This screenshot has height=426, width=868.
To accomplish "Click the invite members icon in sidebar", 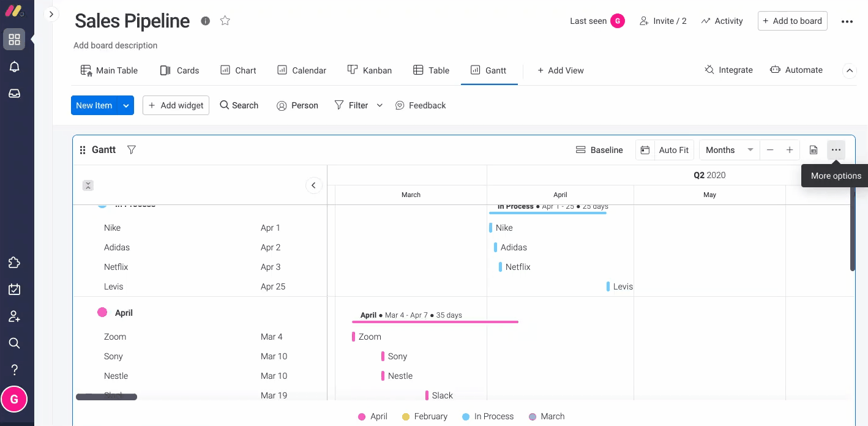I will [x=14, y=316].
